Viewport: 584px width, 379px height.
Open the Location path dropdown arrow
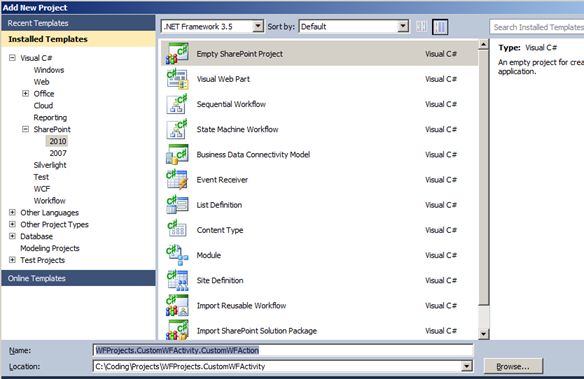(467, 366)
